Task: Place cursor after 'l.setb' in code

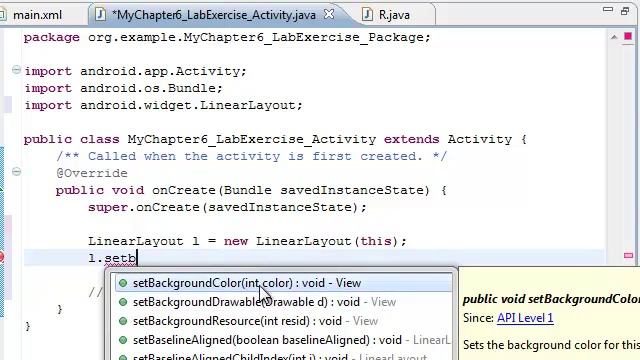Action: 138,258
